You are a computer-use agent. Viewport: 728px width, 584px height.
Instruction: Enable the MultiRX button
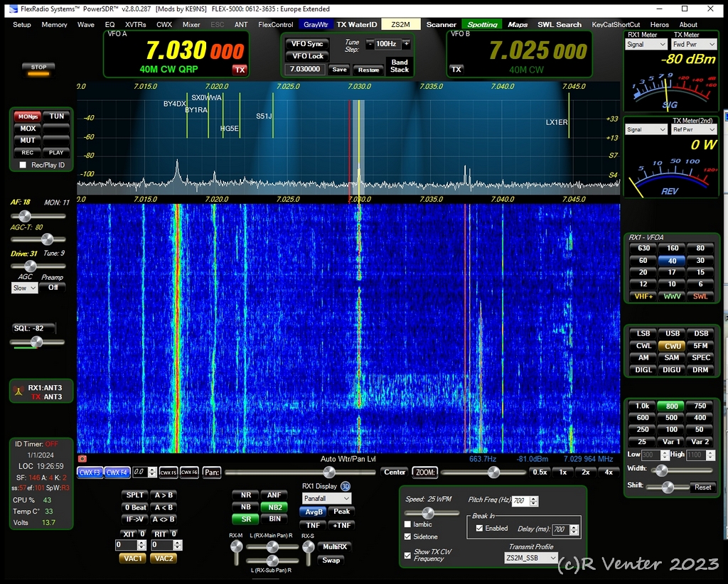point(335,546)
